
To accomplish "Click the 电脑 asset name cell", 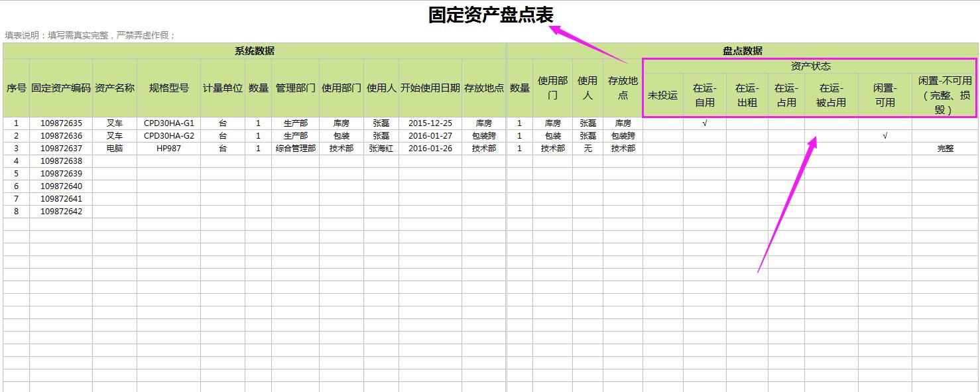I will tap(113, 148).
